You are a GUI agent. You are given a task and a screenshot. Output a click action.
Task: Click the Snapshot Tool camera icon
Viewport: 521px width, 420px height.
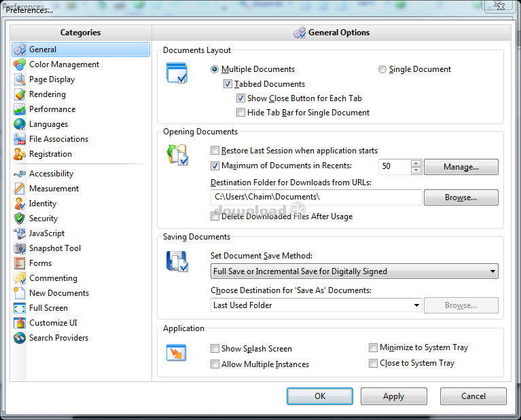(x=19, y=248)
